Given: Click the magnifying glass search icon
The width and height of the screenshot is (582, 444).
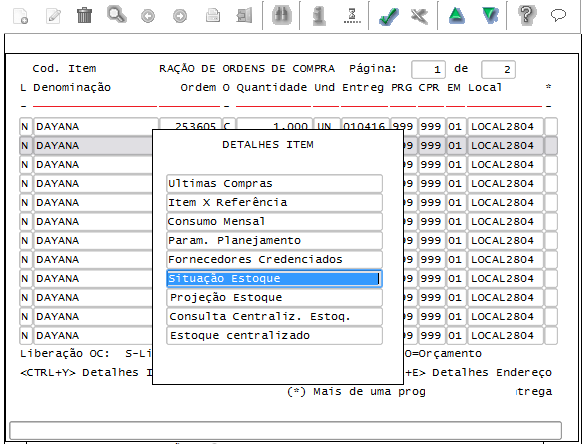Looking at the screenshot, I should tap(117, 15).
